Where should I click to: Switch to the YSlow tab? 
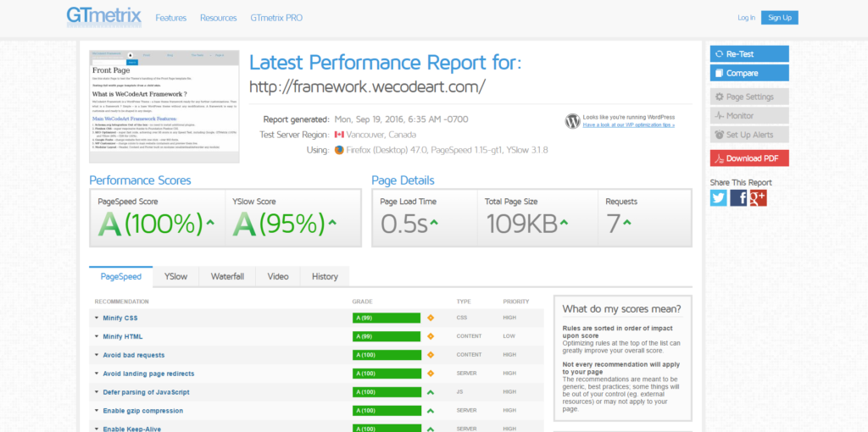coord(175,277)
